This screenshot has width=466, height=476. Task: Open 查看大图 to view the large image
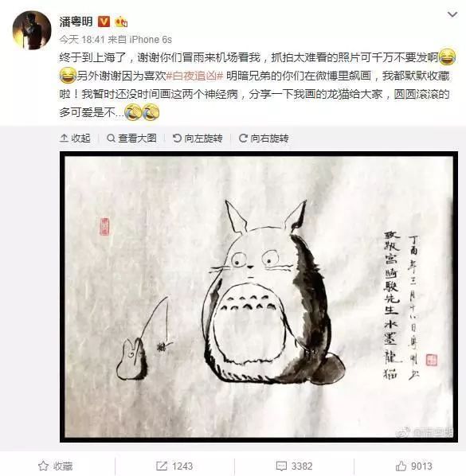pyautogui.click(x=131, y=139)
